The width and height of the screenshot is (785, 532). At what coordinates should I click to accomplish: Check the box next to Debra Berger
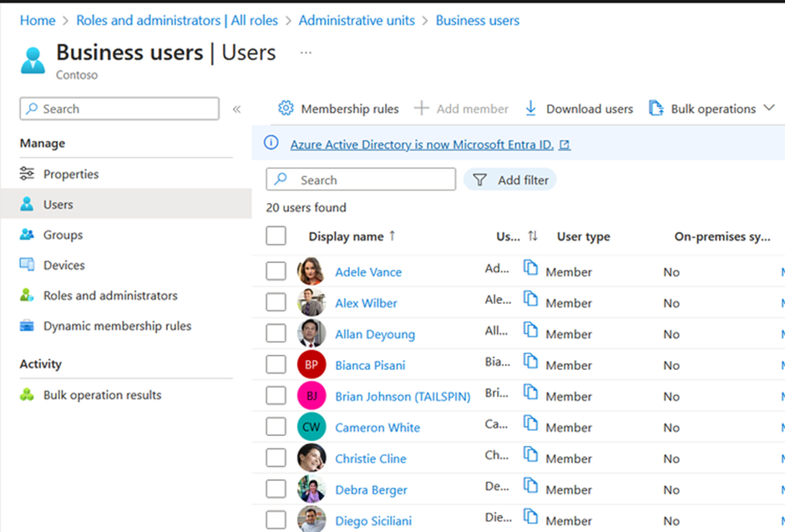[x=276, y=489]
